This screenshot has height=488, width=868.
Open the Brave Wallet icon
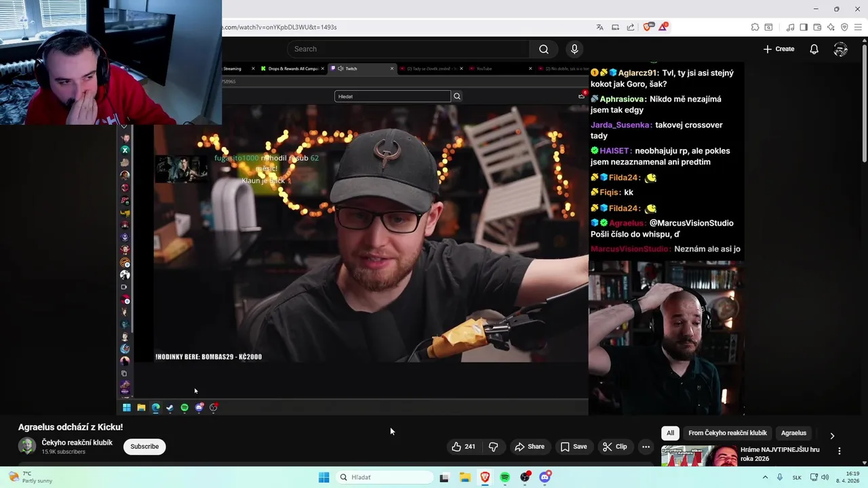click(x=817, y=27)
